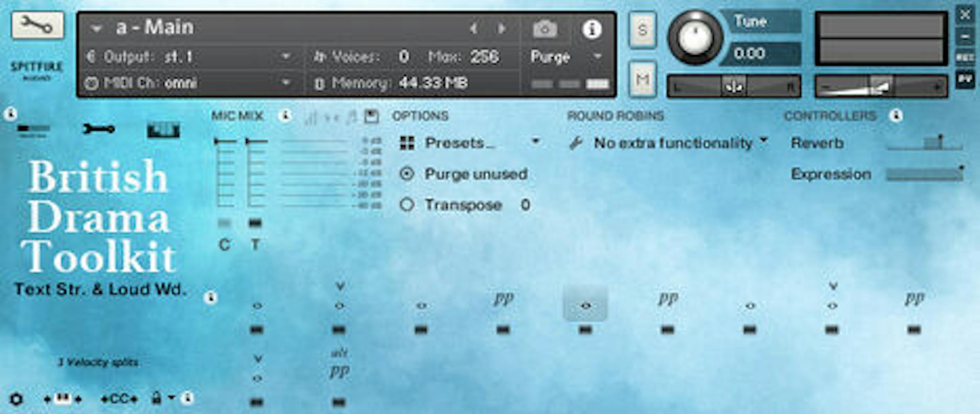Open instrument edit mode with the top wrench button
The height and width of the screenshot is (414, 980).
click(38, 25)
